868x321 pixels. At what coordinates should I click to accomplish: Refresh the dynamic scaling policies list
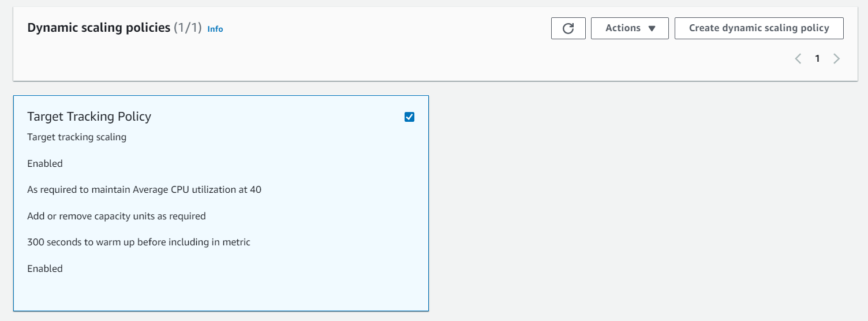[x=568, y=28]
